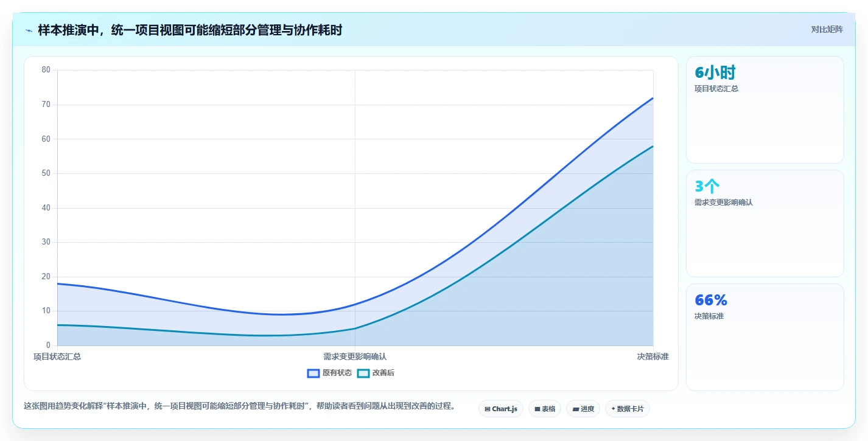Click x-axis label 决策标准

point(653,356)
